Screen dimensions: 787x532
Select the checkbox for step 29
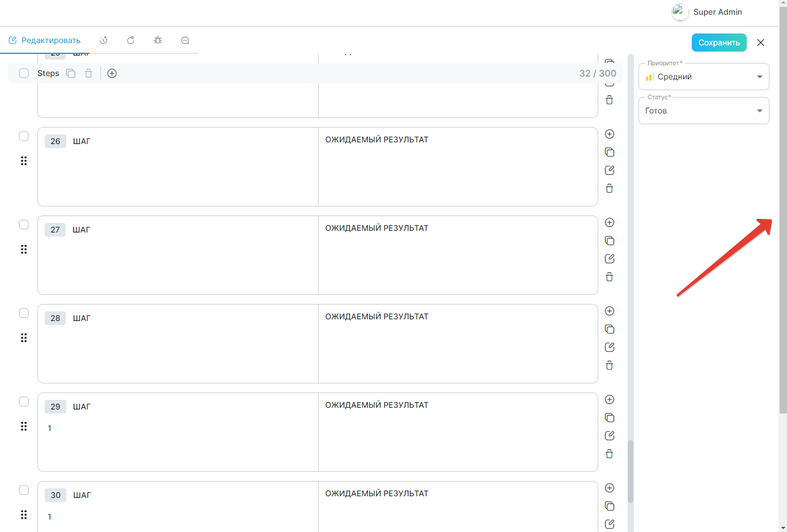coord(24,402)
